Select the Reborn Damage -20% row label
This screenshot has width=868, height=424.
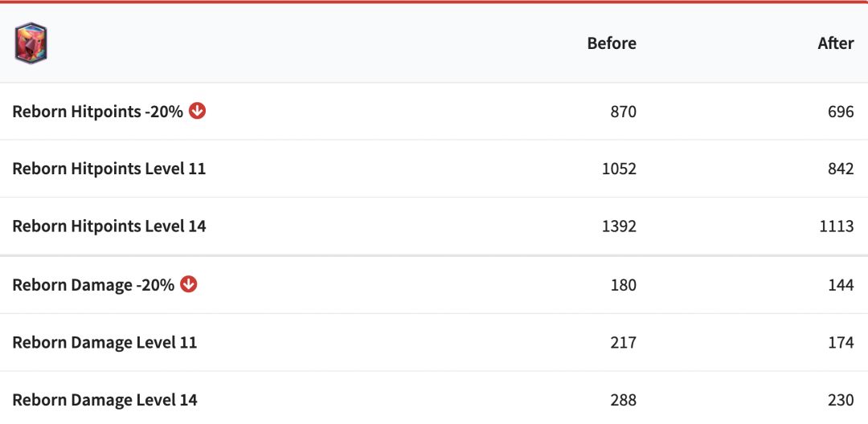pyautogui.click(x=93, y=285)
